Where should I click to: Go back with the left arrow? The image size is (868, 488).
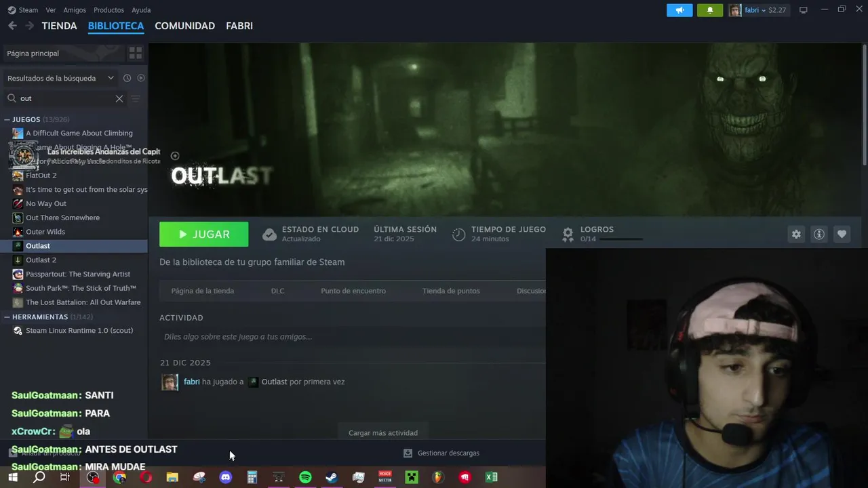(x=12, y=26)
